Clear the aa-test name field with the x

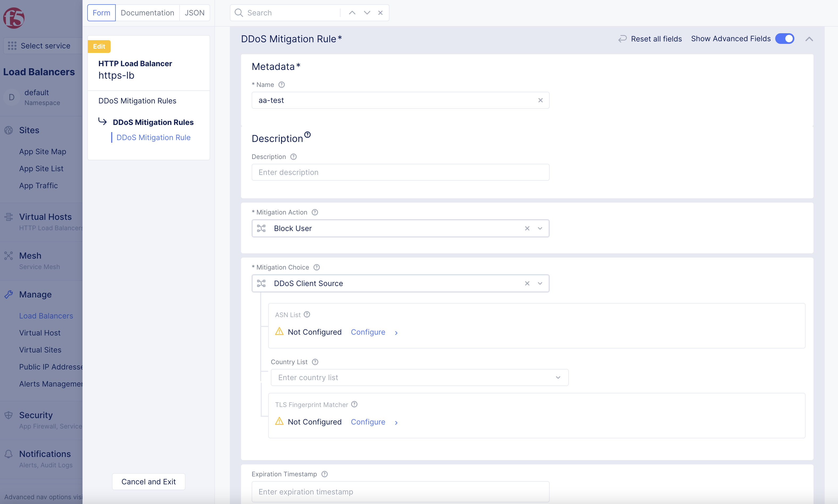[540, 100]
